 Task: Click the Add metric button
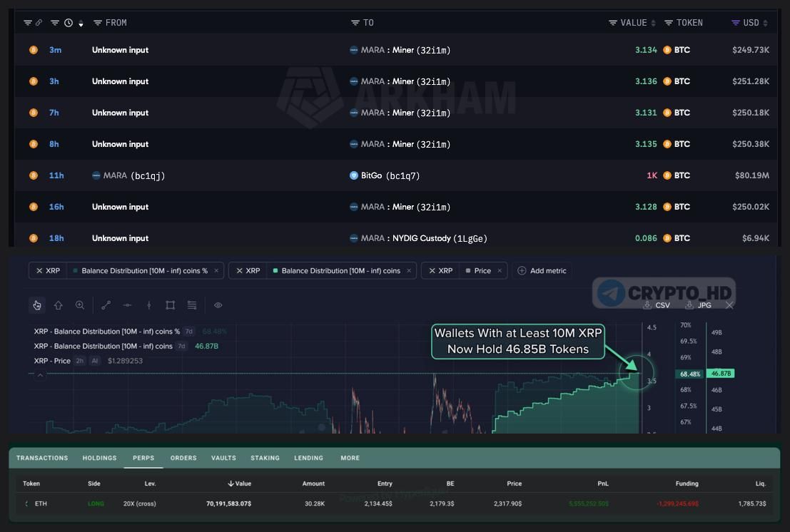542,271
